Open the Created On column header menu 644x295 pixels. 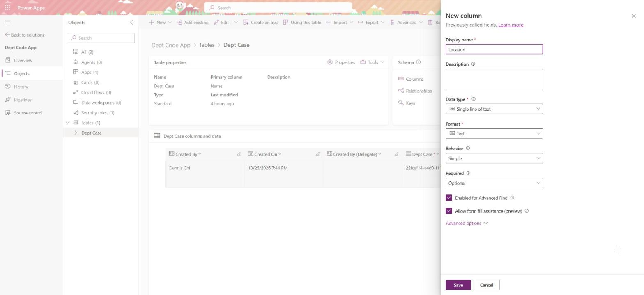click(x=280, y=154)
